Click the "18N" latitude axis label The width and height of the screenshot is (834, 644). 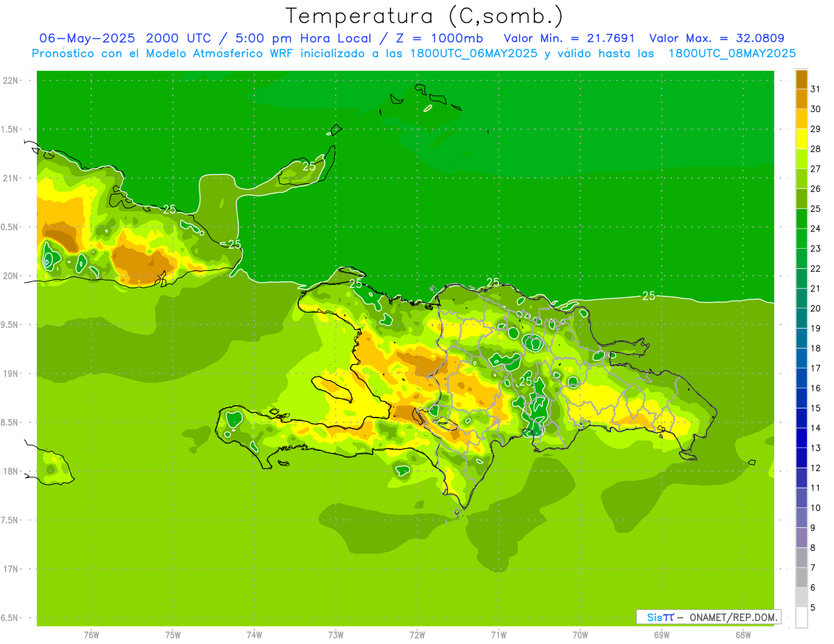point(11,471)
